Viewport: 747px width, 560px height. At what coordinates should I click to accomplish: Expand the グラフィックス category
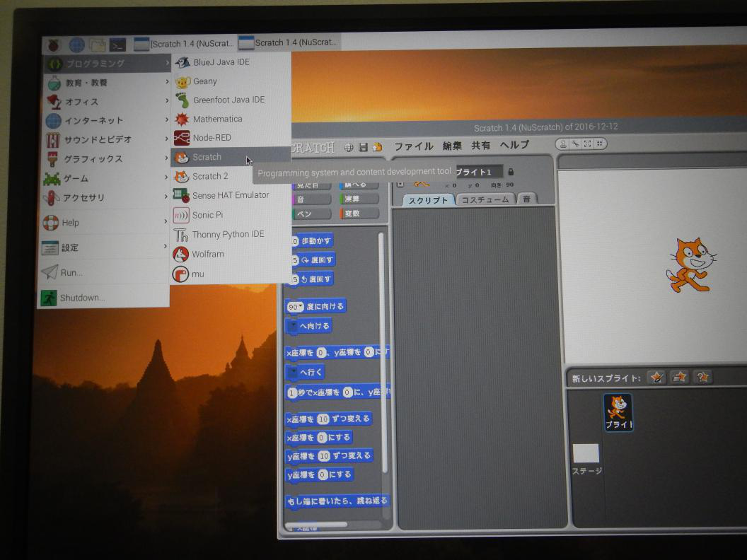108,158
